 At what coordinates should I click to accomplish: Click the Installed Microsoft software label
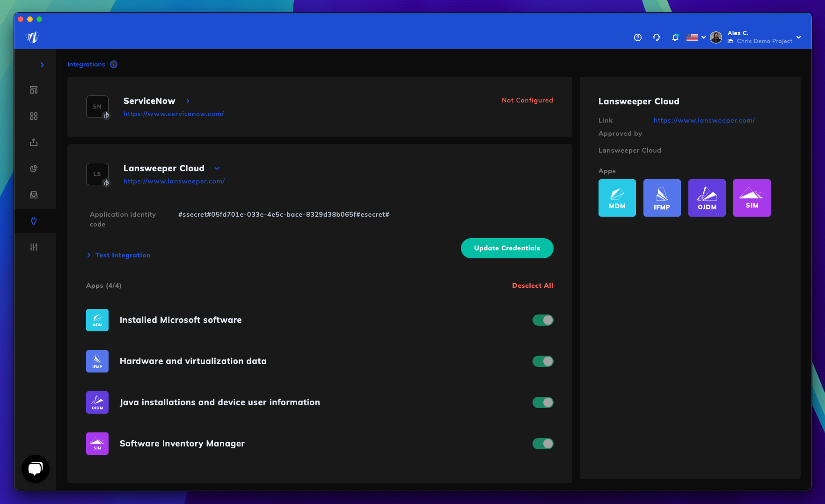[x=181, y=320]
